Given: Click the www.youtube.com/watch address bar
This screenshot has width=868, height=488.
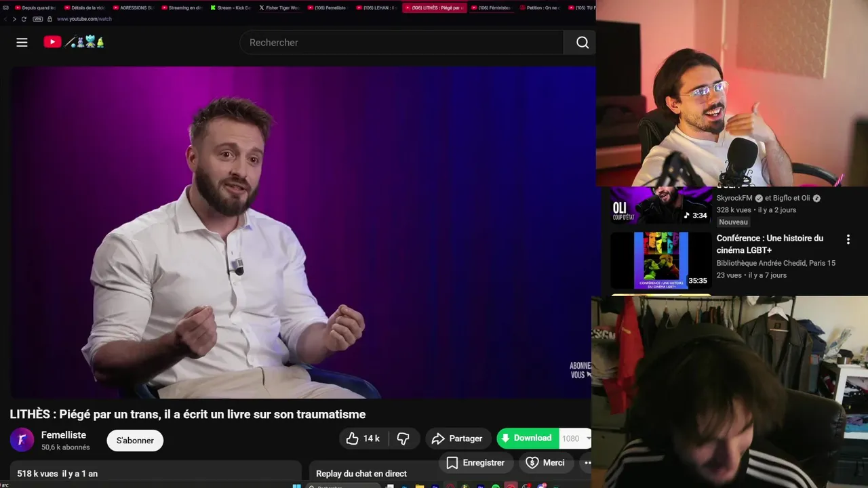Looking at the screenshot, I should click(84, 19).
